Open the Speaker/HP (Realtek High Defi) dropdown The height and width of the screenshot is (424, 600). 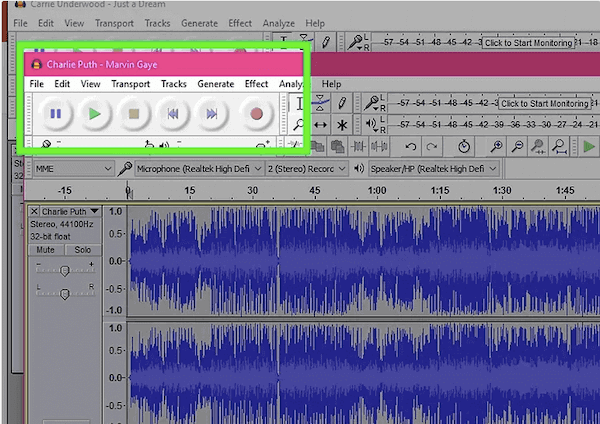click(434, 169)
